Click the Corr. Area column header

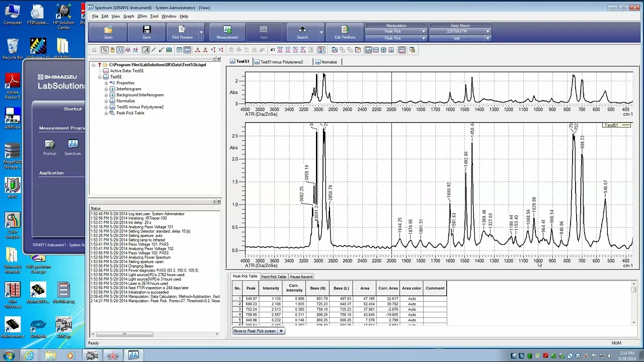pos(388,288)
